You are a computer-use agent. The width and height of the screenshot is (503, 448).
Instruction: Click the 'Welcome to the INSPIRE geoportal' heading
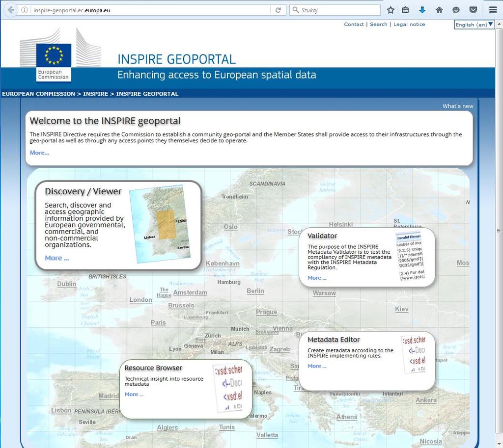(x=105, y=121)
